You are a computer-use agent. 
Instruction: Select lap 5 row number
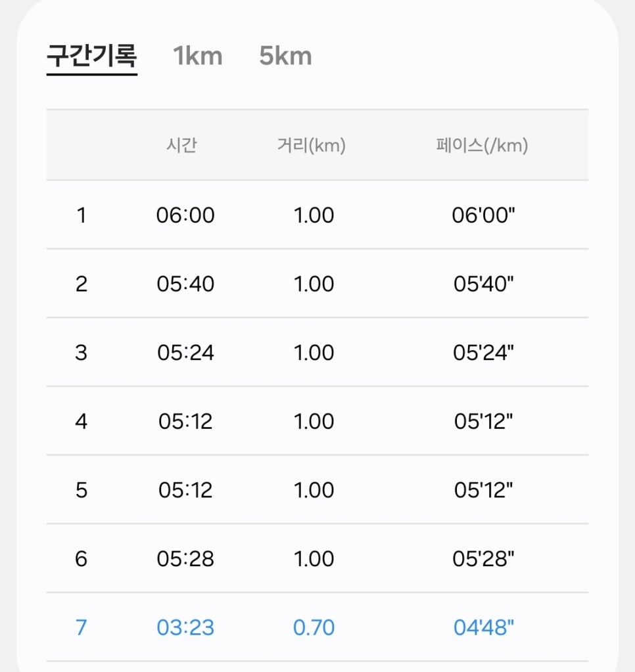[81, 490]
